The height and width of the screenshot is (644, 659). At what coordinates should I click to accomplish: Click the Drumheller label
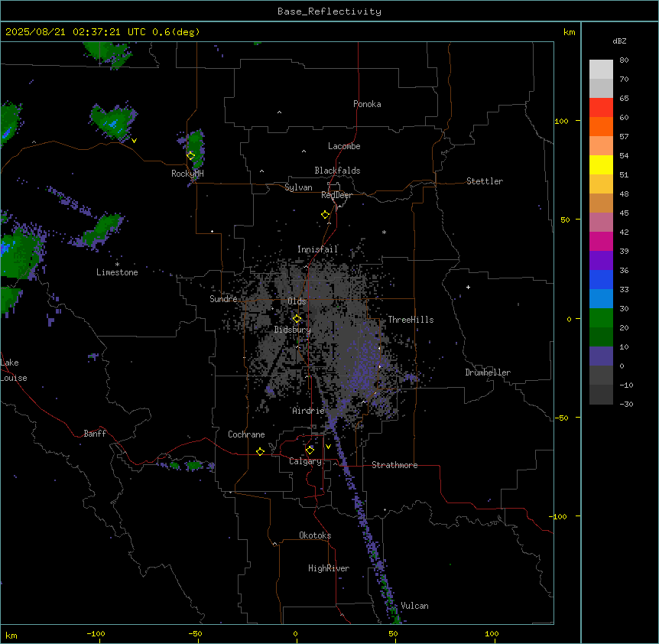click(x=488, y=372)
